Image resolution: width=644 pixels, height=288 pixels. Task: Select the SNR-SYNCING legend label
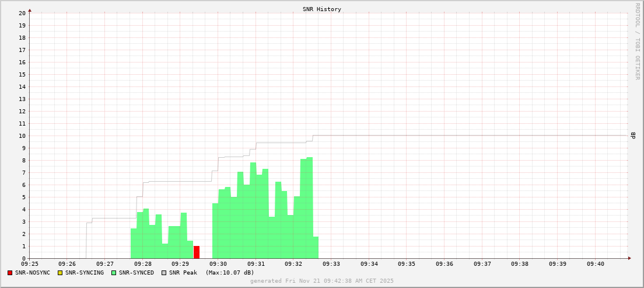click(85, 273)
